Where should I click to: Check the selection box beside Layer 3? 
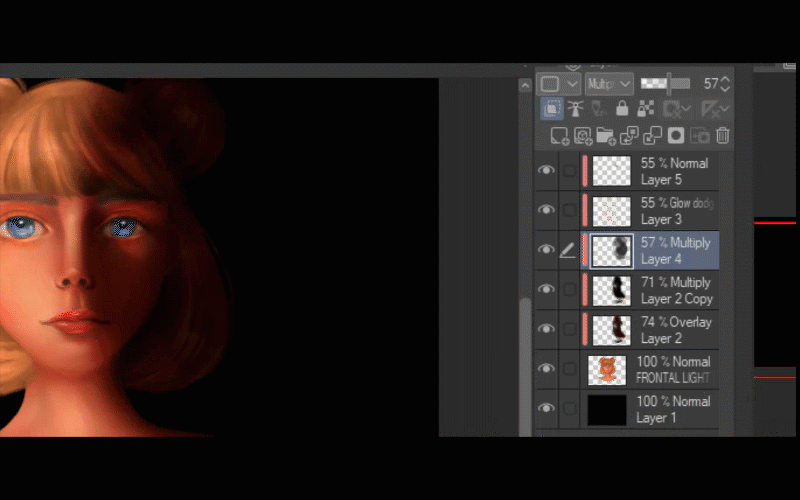pos(569,211)
